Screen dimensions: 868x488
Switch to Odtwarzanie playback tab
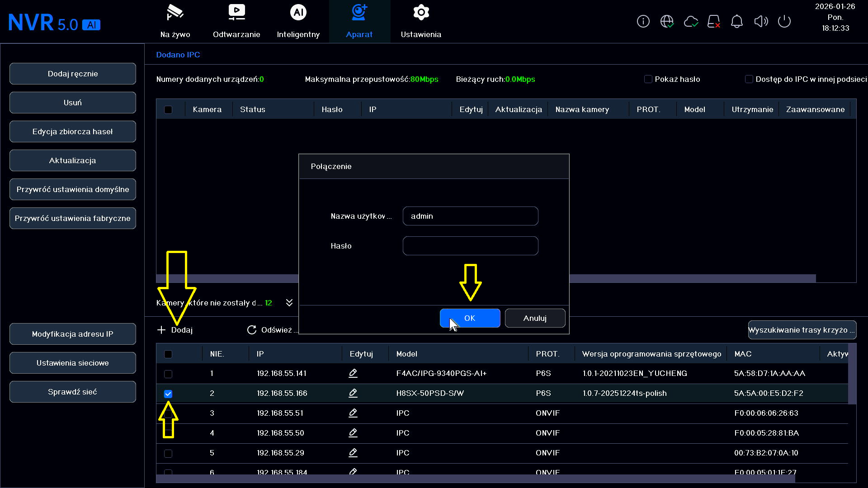click(236, 21)
